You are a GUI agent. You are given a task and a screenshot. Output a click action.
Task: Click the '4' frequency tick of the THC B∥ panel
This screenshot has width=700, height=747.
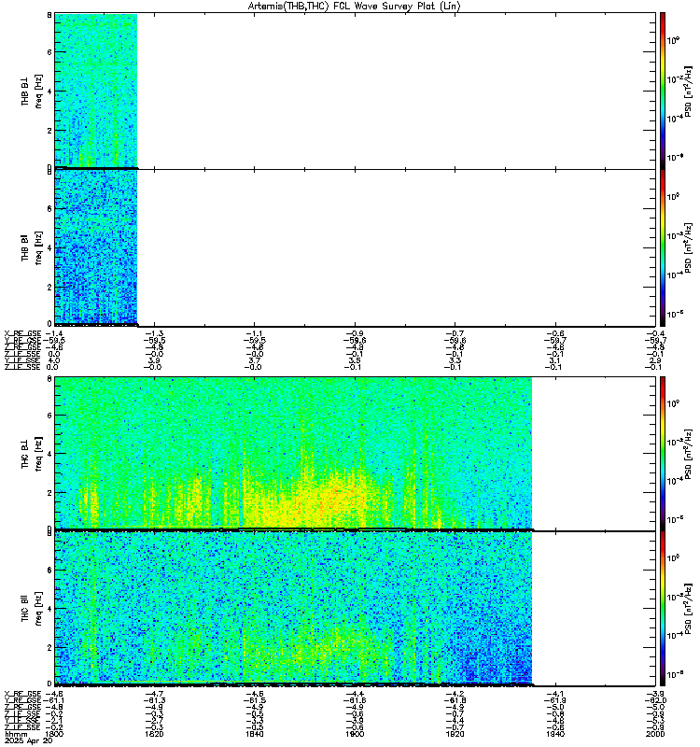coord(49,609)
